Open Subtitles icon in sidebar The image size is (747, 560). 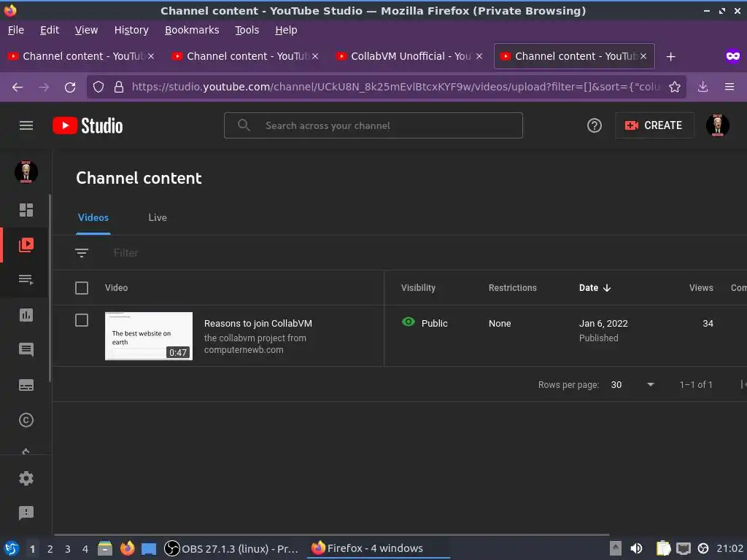pos(26,385)
